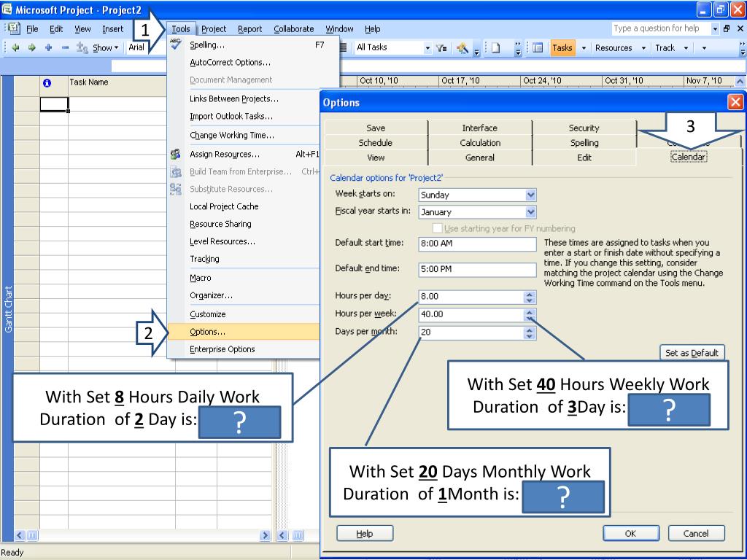Click the Hours per week spinner arrows
Viewport: 747px width, 560px height.
coord(530,315)
